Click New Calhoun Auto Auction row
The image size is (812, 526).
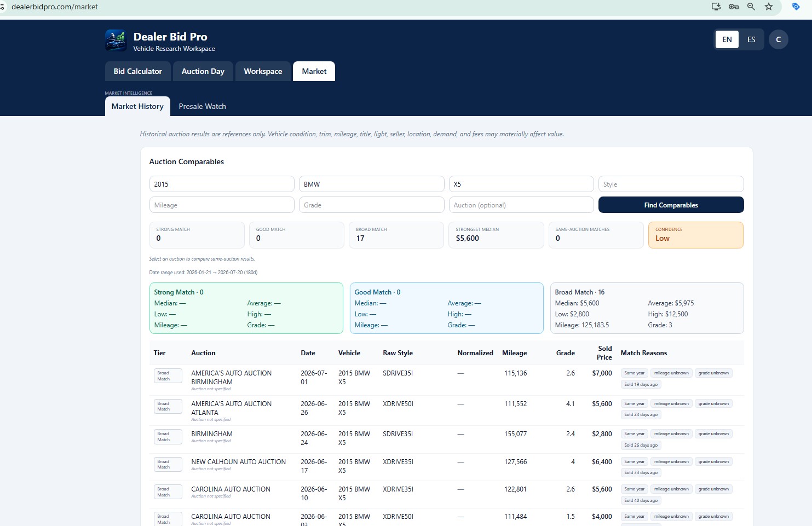(x=446, y=467)
